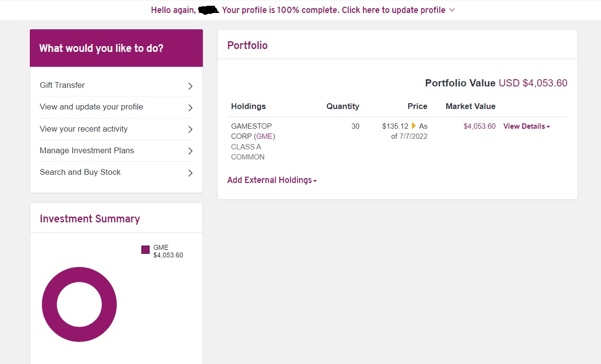Image resolution: width=601 pixels, height=364 pixels.
Task: Choose Search and Buy Stock
Action: (x=80, y=172)
